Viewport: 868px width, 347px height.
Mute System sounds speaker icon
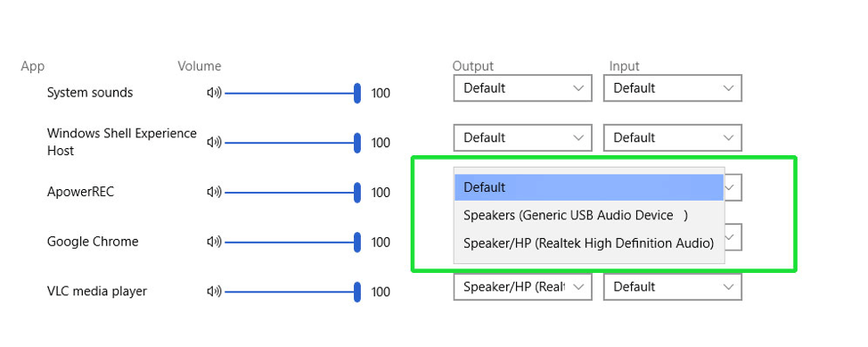214,93
